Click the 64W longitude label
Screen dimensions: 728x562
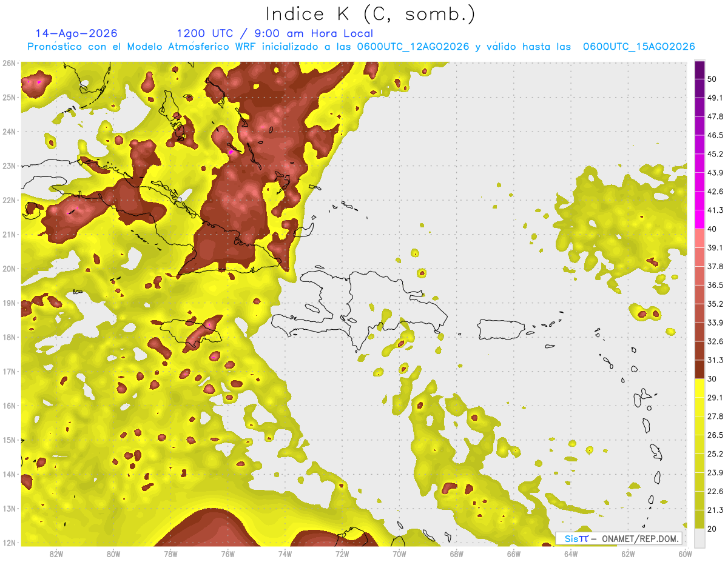pyautogui.click(x=571, y=554)
